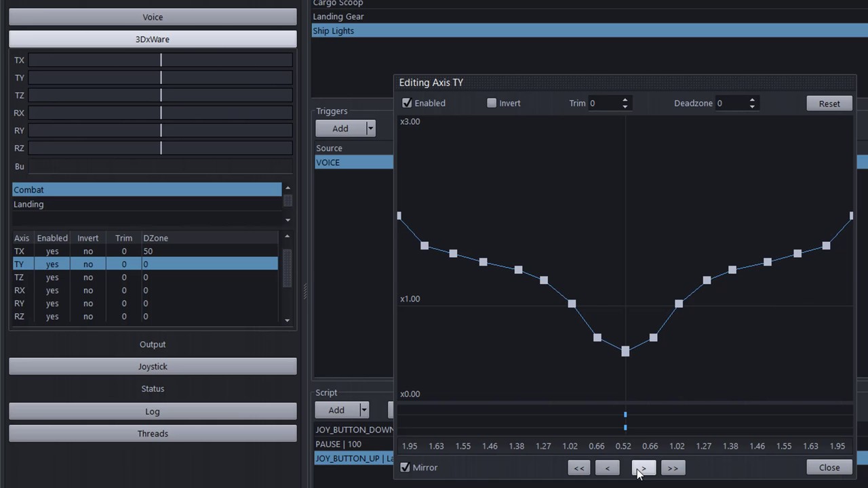Screen dimensions: 868x488
Task: Close the Editing Axis TY dialog
Action: point(829,468)
